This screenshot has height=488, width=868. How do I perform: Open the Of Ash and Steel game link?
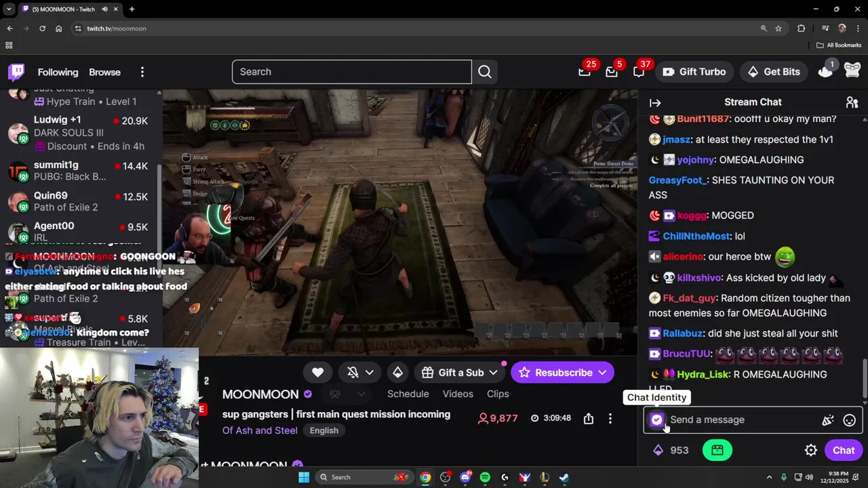click(260, 430)
